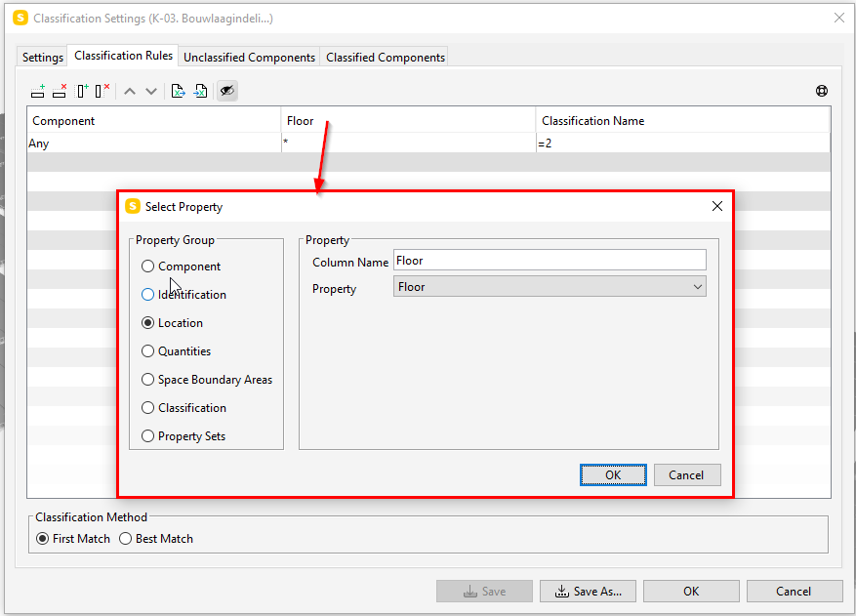Switch to the Classification Rules tab

[x=123, y=56]
